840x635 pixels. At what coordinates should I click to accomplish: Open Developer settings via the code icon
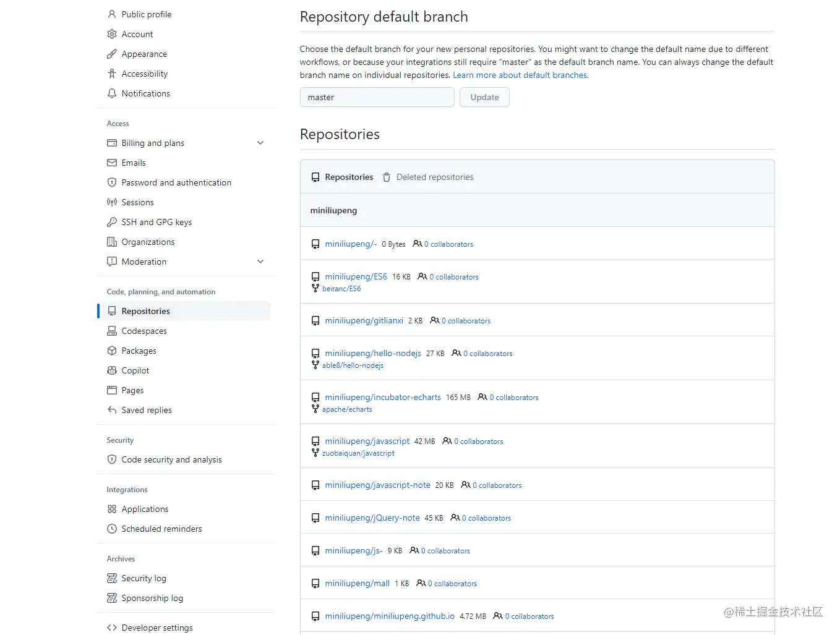pos(112,628)
